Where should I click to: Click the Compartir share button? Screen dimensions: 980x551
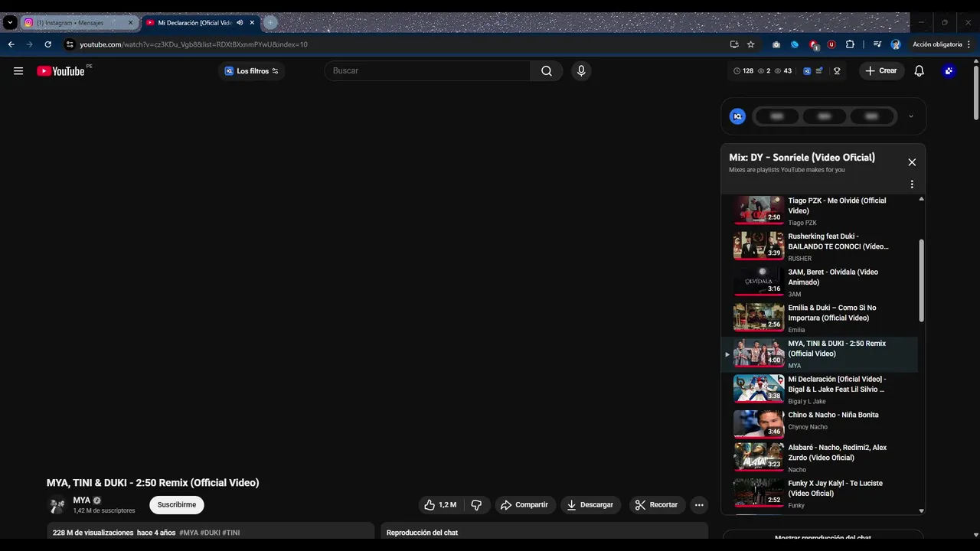coord(524,505)
